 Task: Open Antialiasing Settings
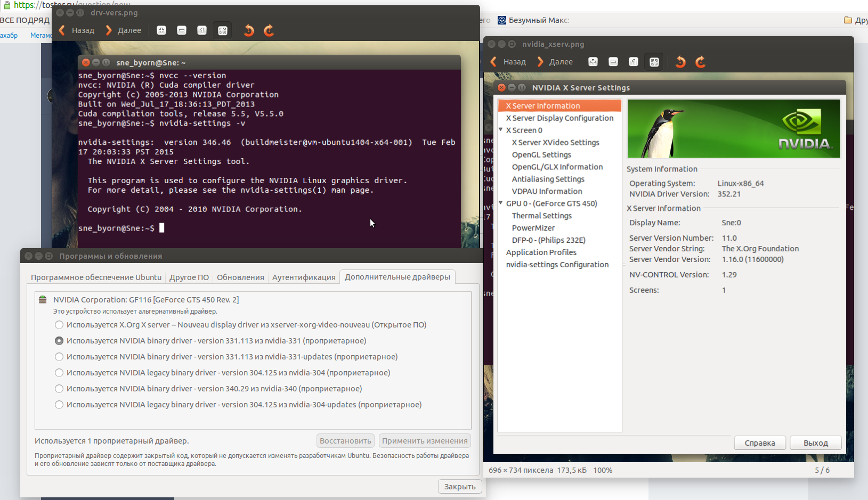pos(548,179)
